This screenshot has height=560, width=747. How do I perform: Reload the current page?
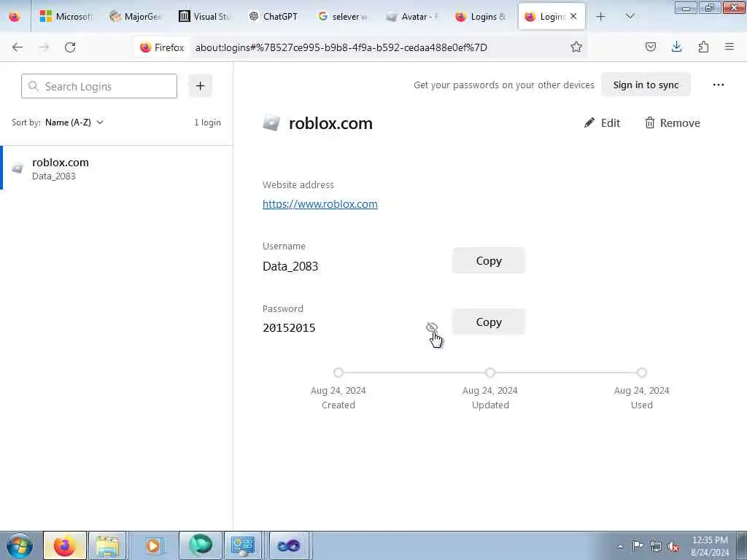70,47
